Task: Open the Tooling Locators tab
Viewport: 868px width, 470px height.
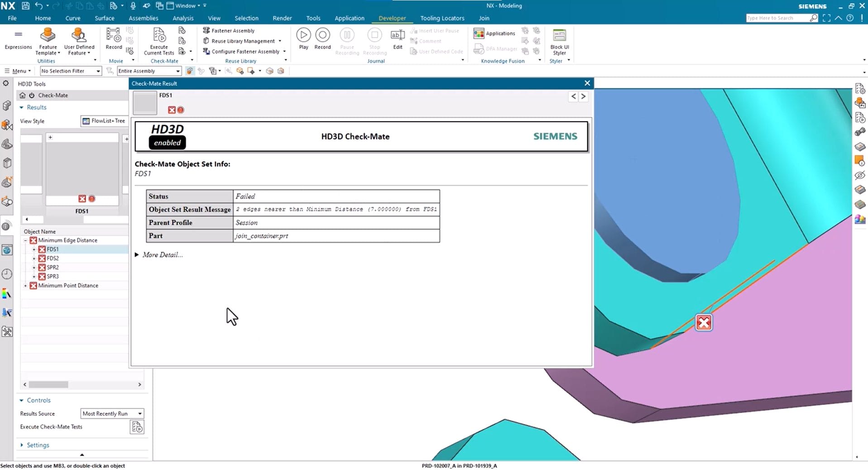Action: (x=442, y=18)
